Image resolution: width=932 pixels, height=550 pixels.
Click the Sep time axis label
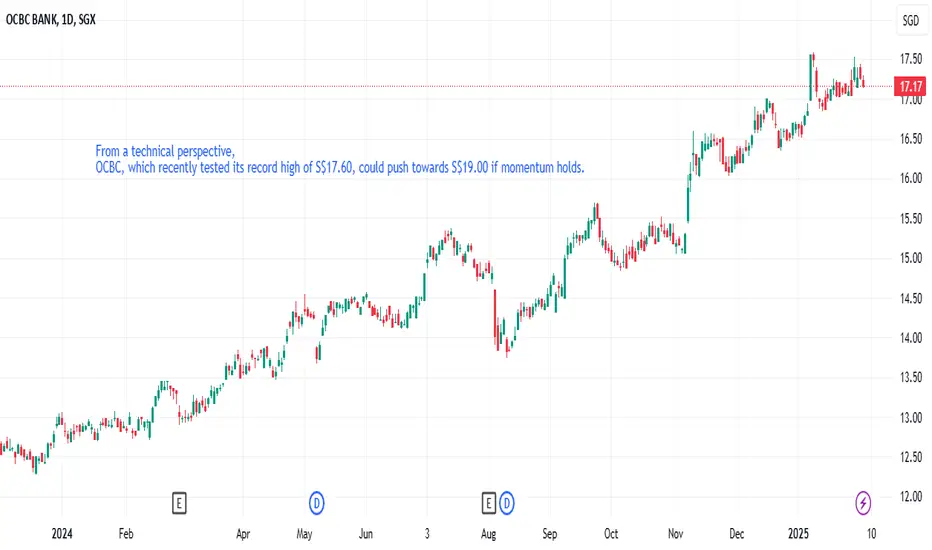point(550,534)
